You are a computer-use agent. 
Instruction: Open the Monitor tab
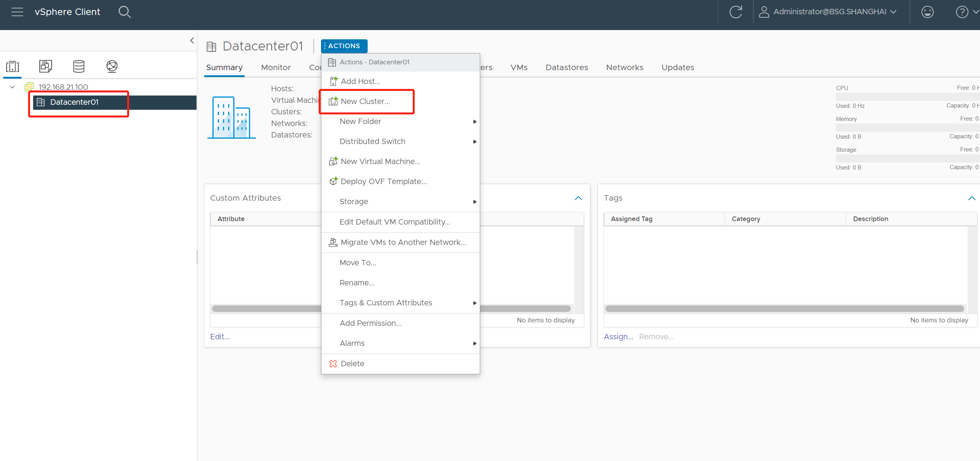coord(276,67)
